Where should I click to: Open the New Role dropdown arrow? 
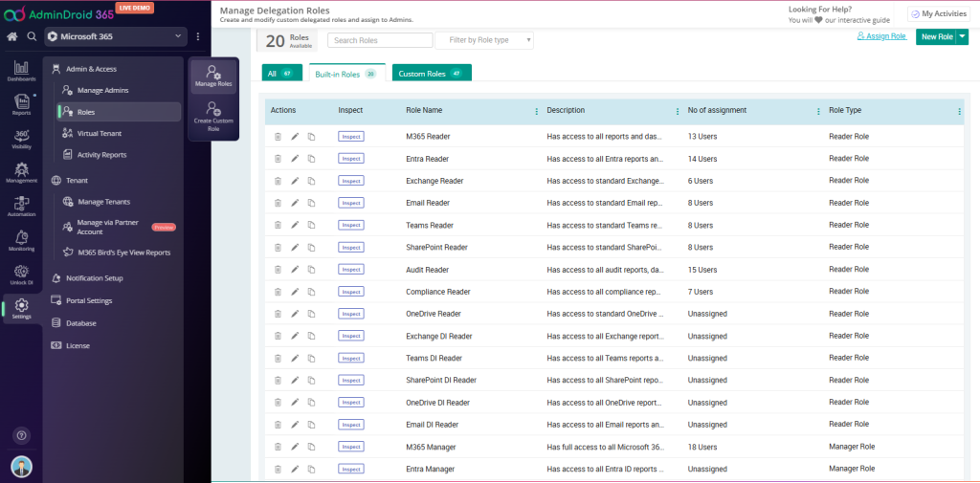[963, 37]
